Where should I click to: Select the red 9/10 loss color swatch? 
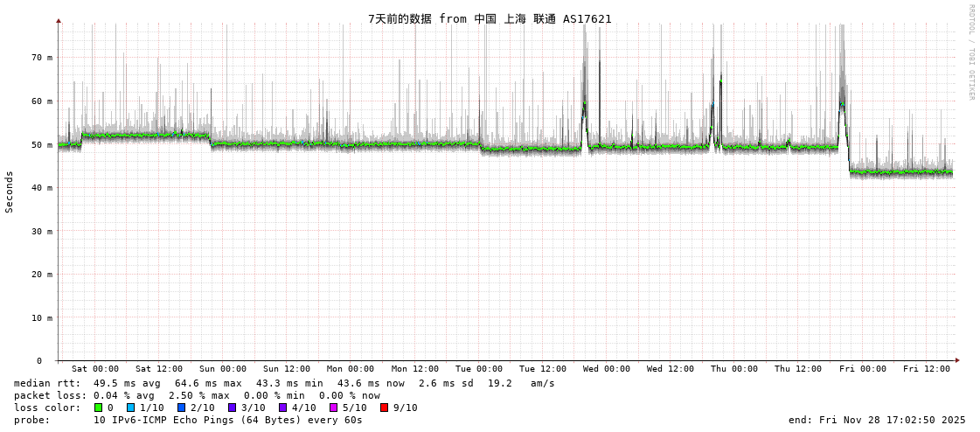tap(384, 408)
